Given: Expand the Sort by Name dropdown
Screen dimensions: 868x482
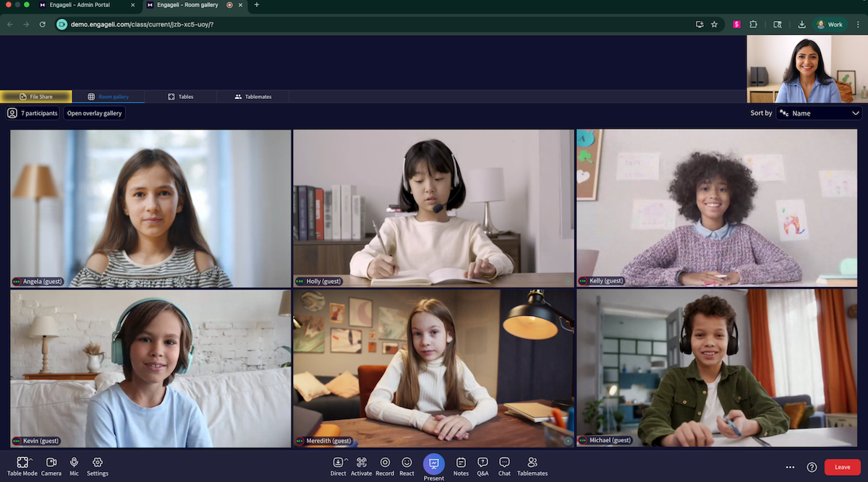Looking at the screenshot, I should (x=819, y=113).
